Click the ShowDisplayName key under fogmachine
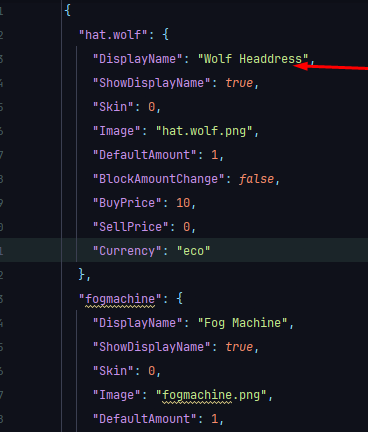This screenshot has width=368, height=432. pos(152,347)
